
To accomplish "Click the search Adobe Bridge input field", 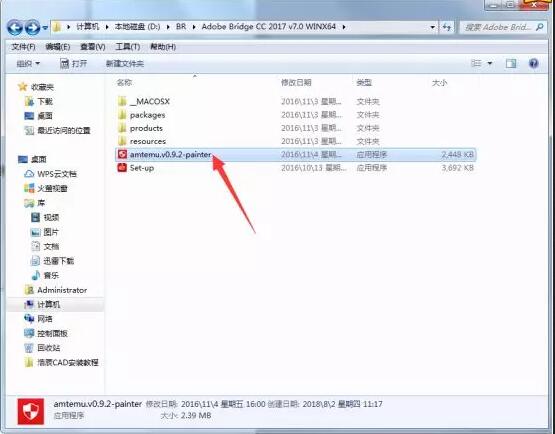I will click(502, 27).
